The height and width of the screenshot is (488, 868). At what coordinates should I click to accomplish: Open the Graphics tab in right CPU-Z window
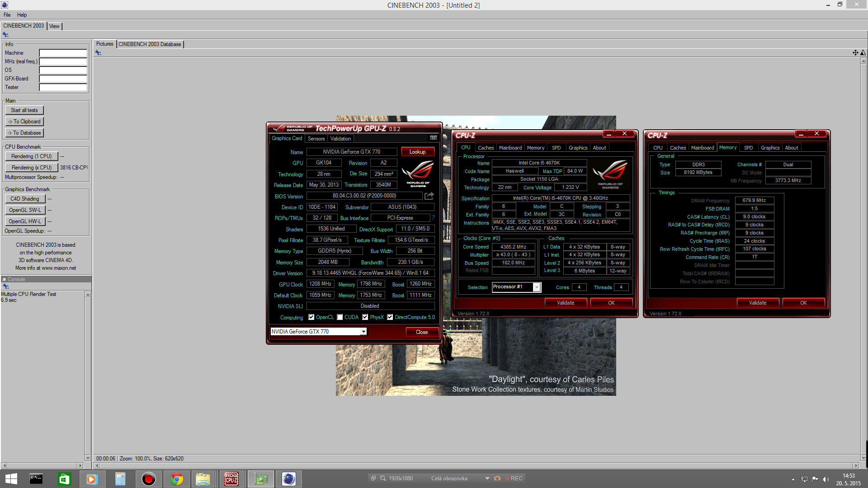click(770, 148)
